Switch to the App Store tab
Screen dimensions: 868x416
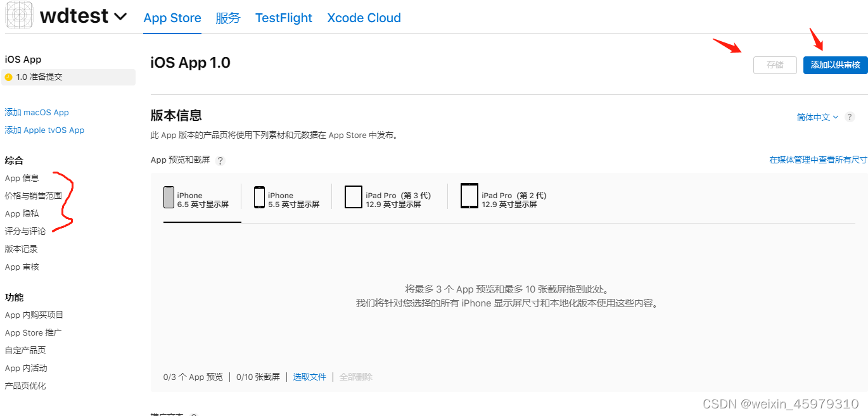click(172, 18)
